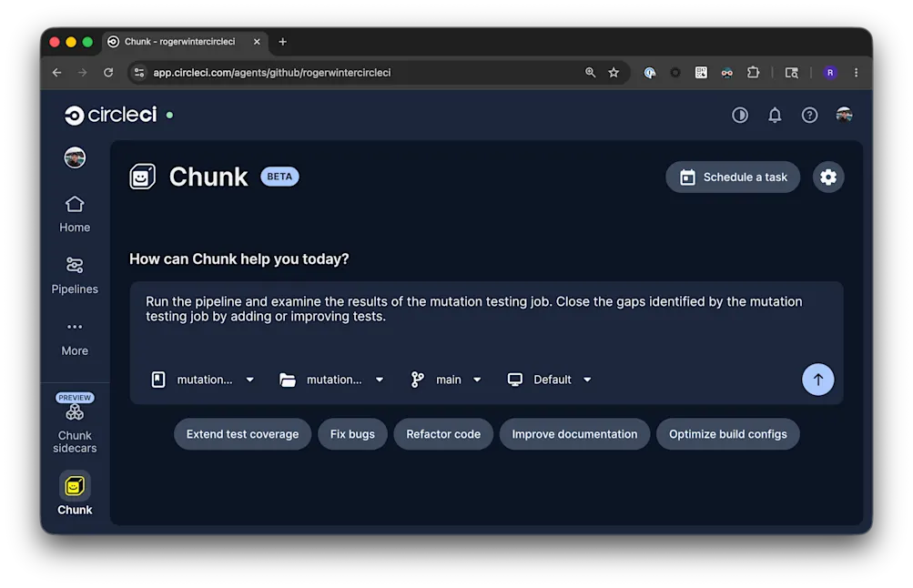Screen dimensions: 913x588
Task: Select the Chunk sidebar item
Action: click(x=75, y=493)
